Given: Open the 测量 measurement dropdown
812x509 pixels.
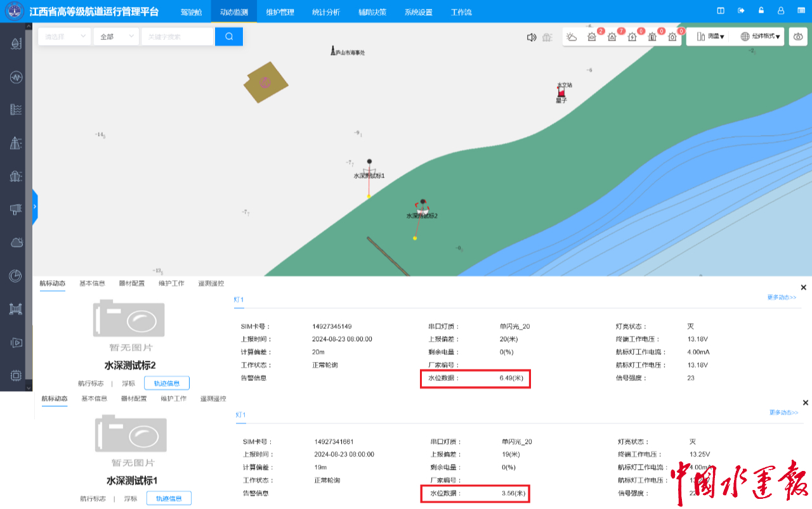Looking at the screenshot, I should point(710,37).
